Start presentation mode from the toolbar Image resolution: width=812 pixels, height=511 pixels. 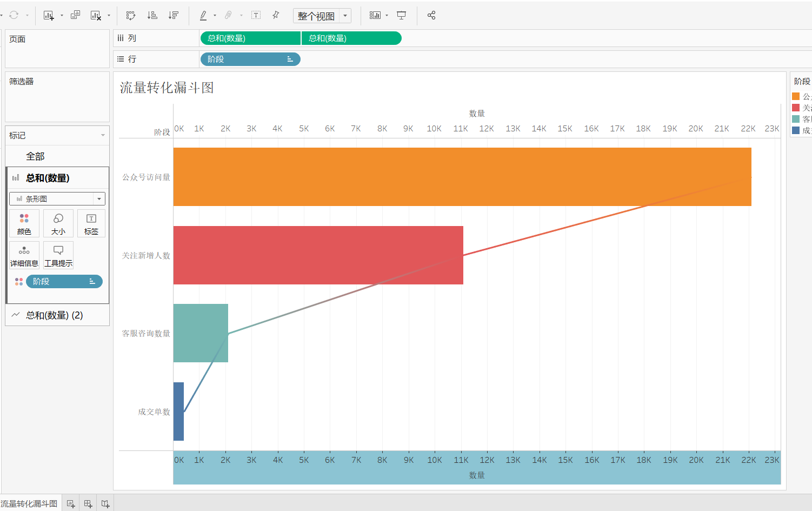pos(401,15)
